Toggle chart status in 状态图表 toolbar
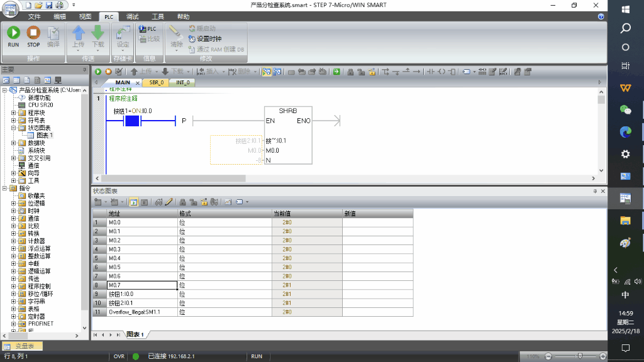This screenshot has width=644, height=362. pyautogui.click(x=133, y=202)
